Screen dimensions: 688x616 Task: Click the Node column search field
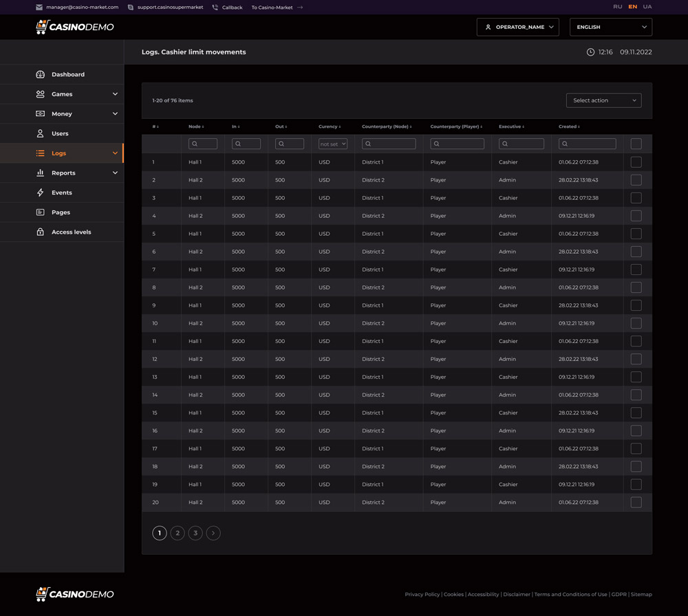[x=203, y=144]
